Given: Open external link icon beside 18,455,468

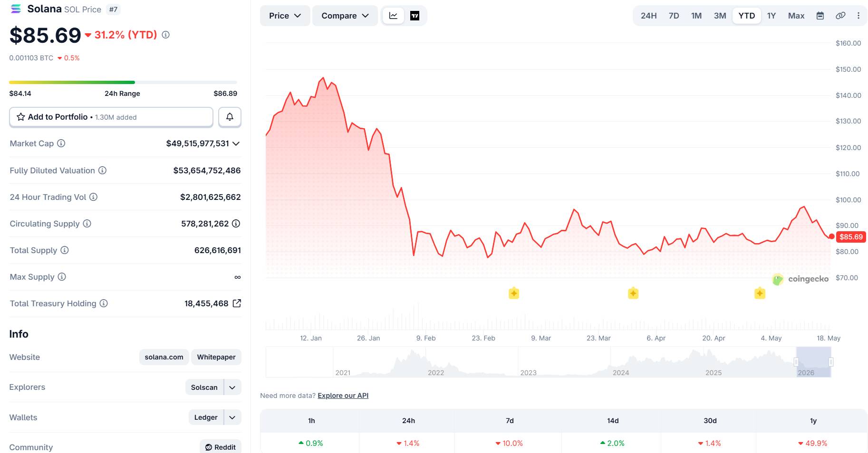Looking at the screenshot, I should pos(237,303).
